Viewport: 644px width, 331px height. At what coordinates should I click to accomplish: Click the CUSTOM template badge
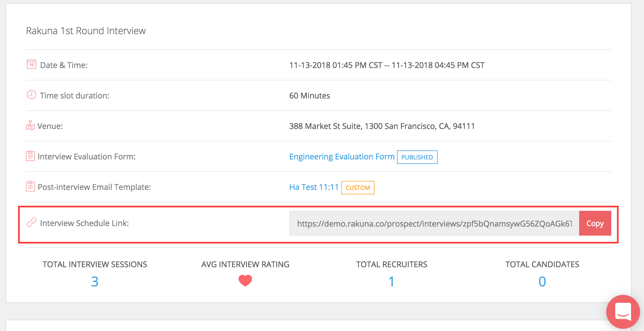pyautogui.click(x=358, y=188)
